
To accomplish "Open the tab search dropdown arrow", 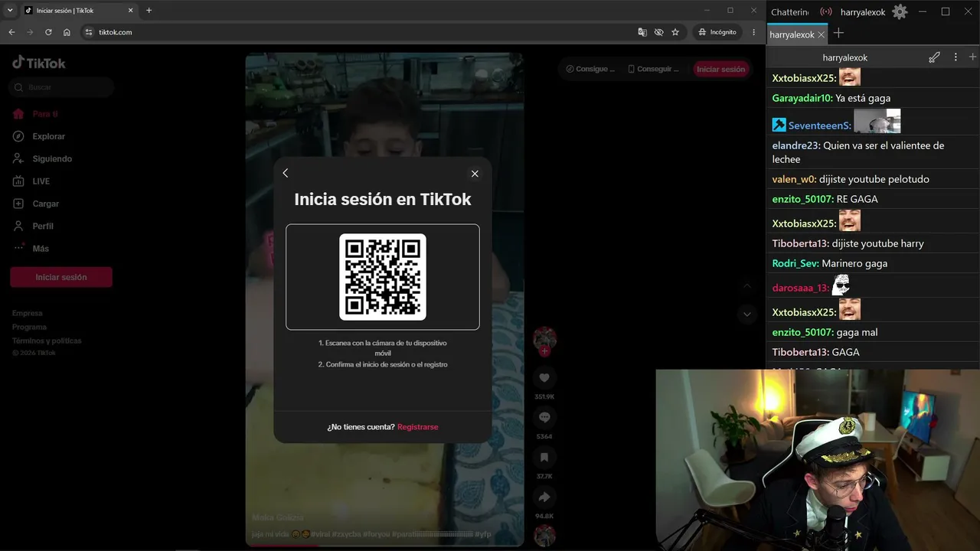I will pyautogui.click(x=10, y=11).
